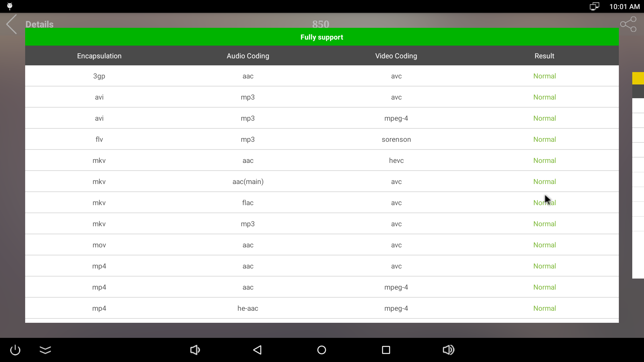Click the recent apps square icon
Image resolution: width=644 pixels, height=362 pixels.
coord(386,350)
